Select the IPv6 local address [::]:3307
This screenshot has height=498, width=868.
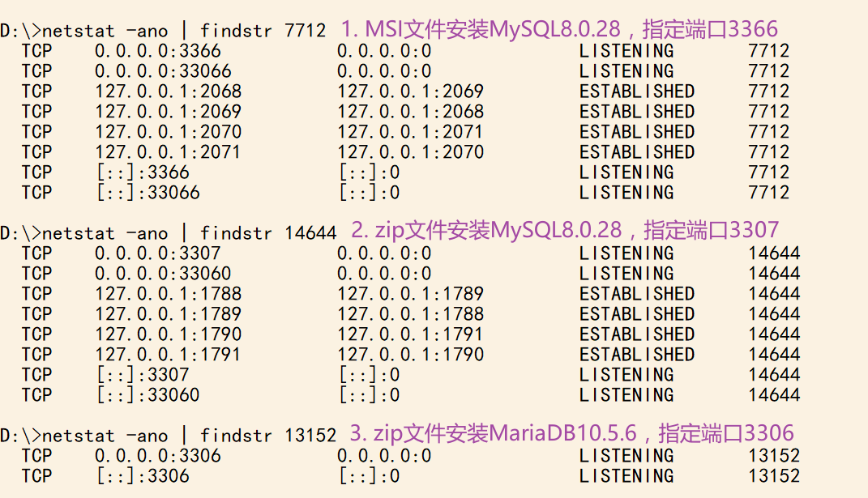pyautogui.click(x=143, y=375)
